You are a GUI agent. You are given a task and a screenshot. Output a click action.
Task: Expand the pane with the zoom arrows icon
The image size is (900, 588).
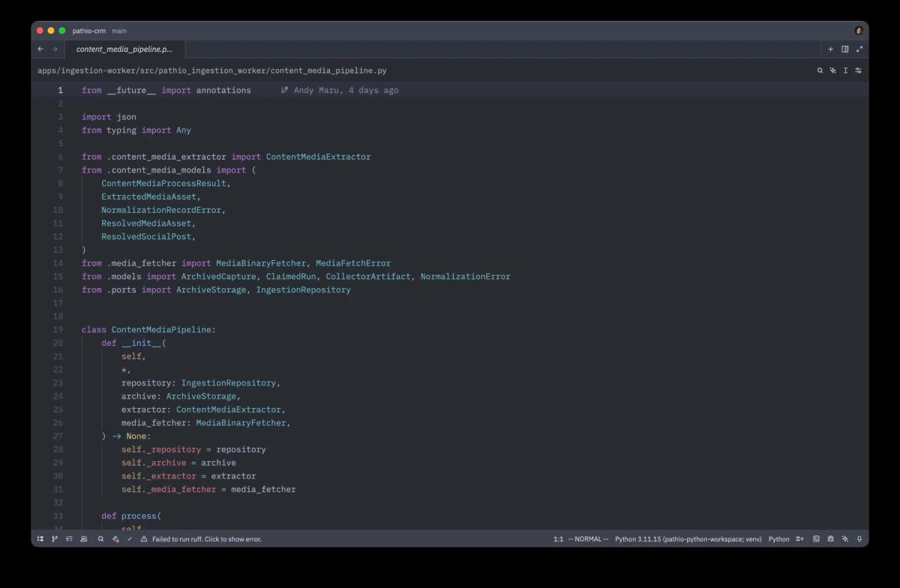coord(858,49)
